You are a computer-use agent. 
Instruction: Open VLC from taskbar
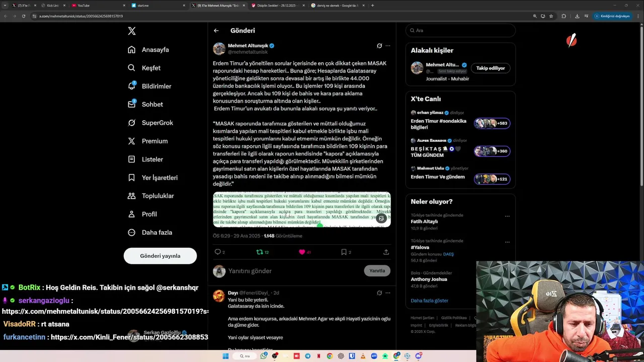click(363, 356)
